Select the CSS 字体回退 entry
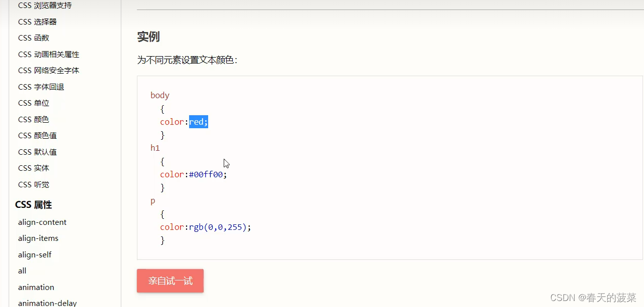 [x=41, y=87]
